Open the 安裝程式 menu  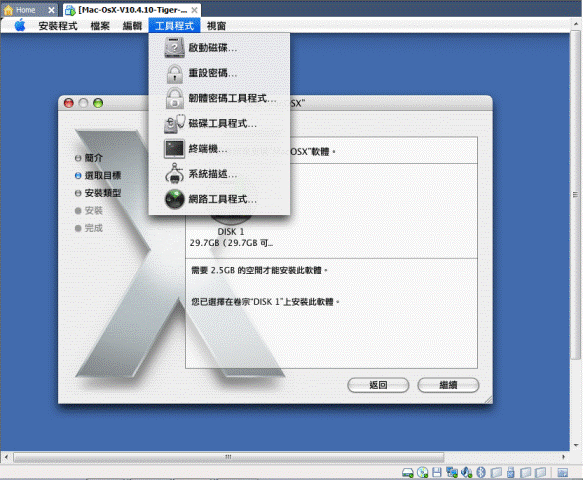(58, 26)
